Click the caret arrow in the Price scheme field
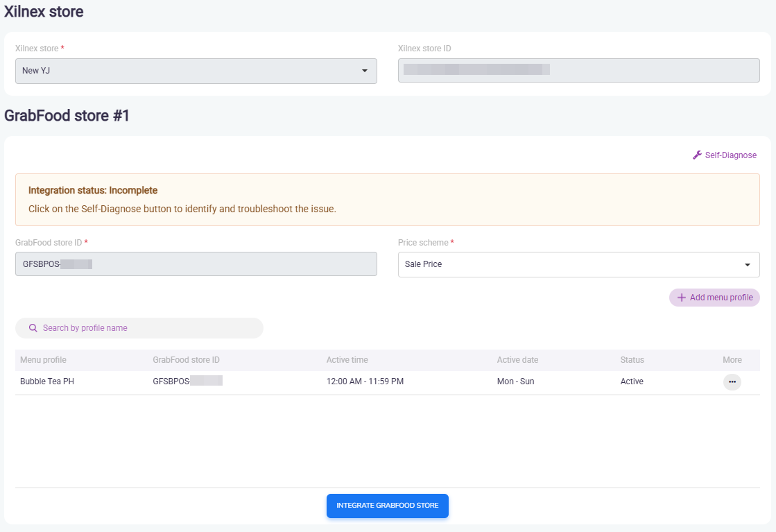Viewport: 776px width, 532px height. (747, 265)
